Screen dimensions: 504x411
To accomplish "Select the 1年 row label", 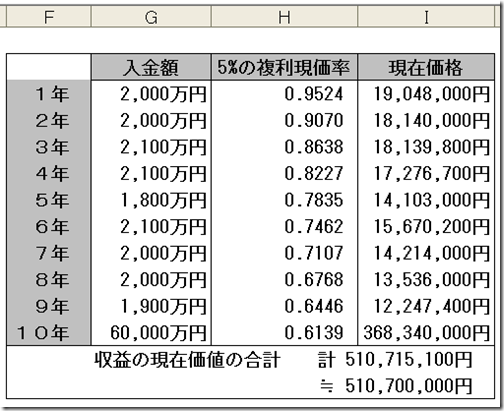I will tap(49, 94).
